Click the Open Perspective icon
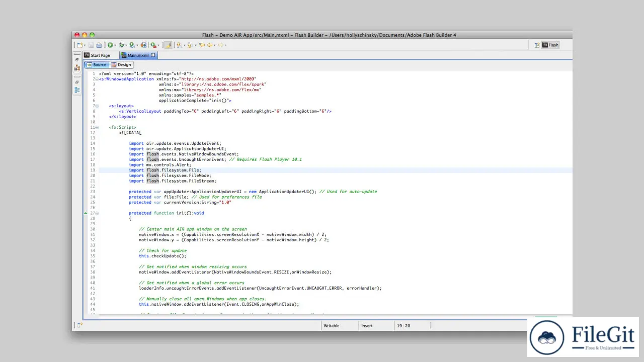The image size is (644, 362). pyautogui.click(x=537, y=45)
